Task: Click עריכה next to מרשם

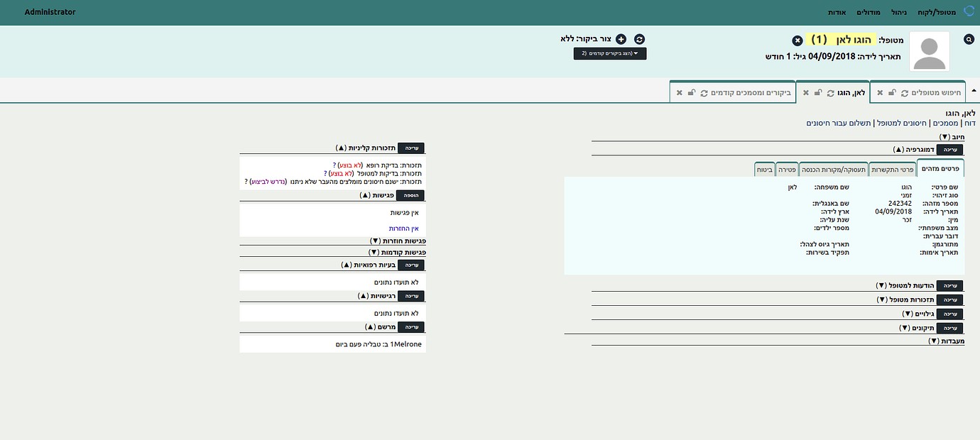Action: tap(410, 327)
